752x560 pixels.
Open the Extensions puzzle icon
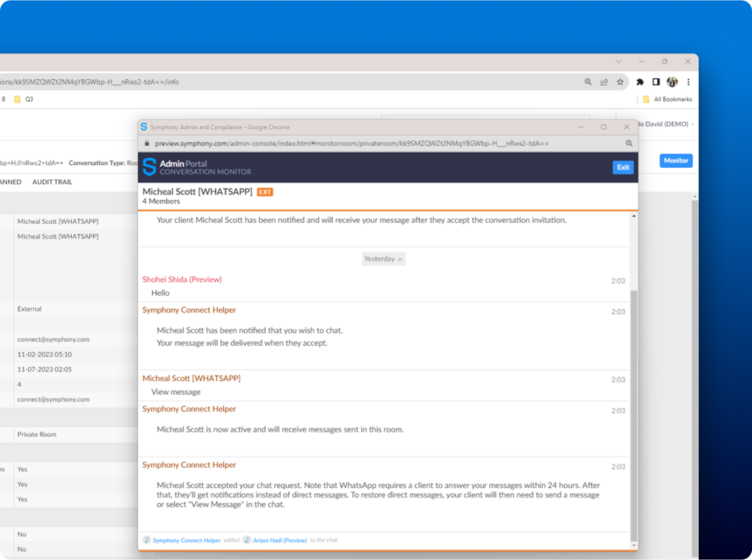640,82
